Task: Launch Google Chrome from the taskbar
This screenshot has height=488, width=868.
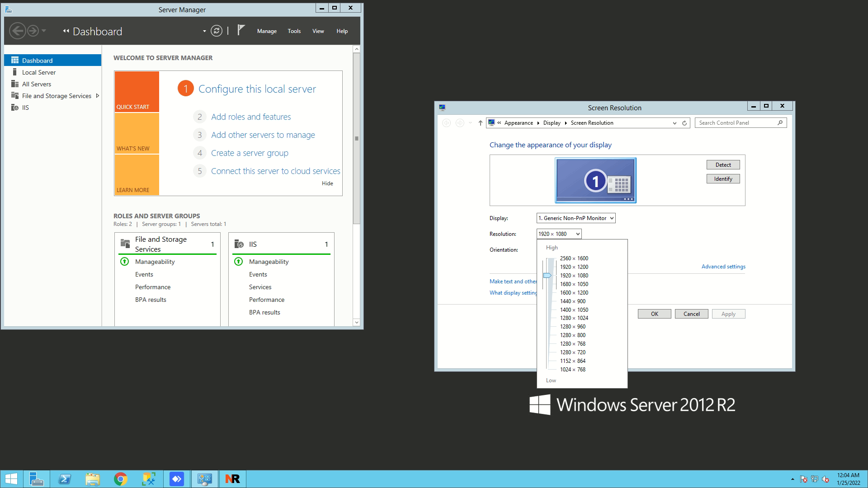Action: (x=121, y=479)
